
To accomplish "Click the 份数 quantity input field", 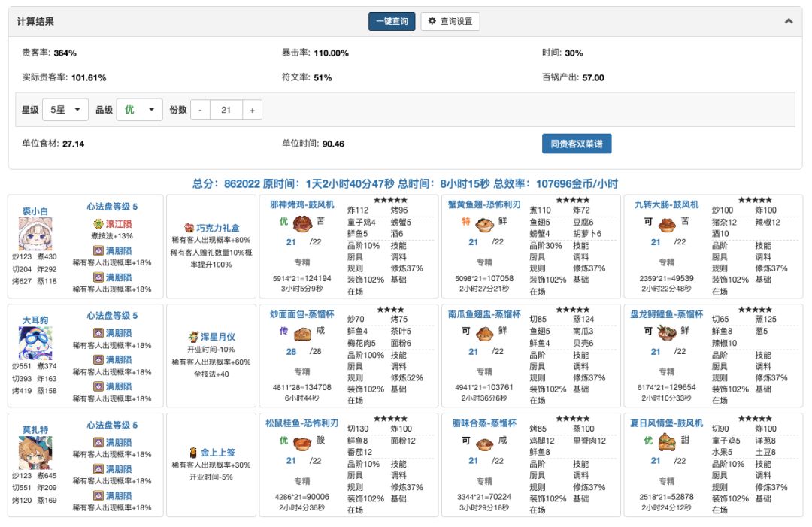I will click(x=226, y=110).
